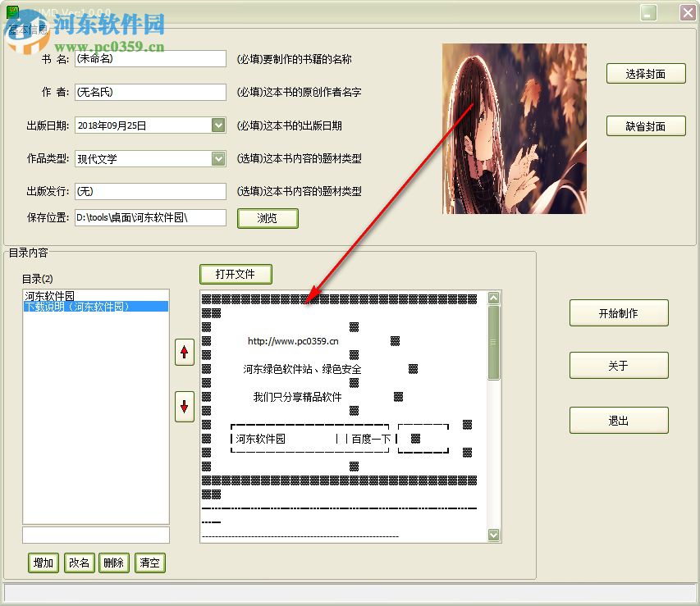Move selected directory entry up with red arrow
This screenshot has height=606, width=700.
point(184,353)
